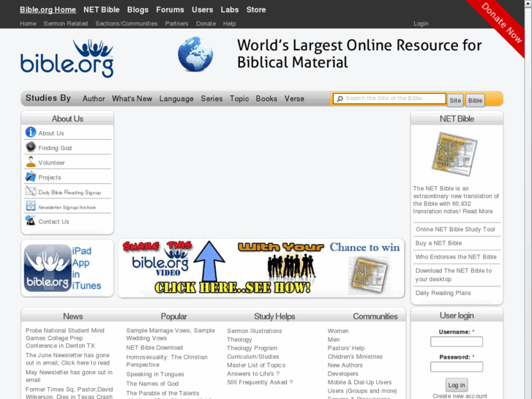The height and width of the screenshot is (399, 532).
Task: Focus the Password input field
Action: point(457,367)
